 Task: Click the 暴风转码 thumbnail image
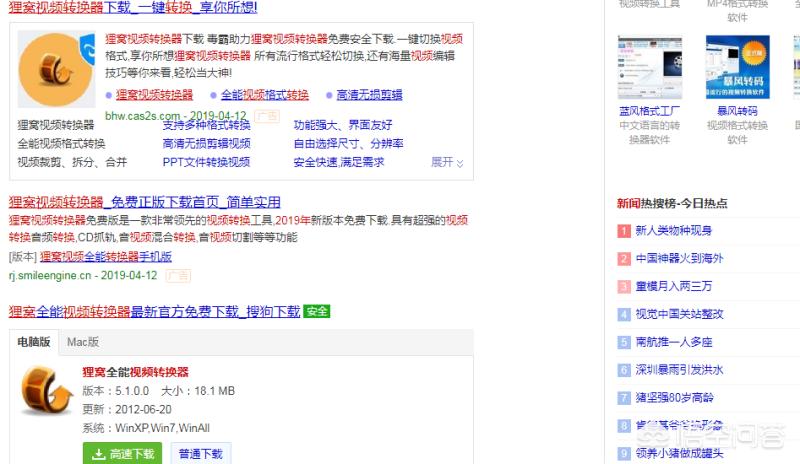pyautogui.click(x=737, y=67)
